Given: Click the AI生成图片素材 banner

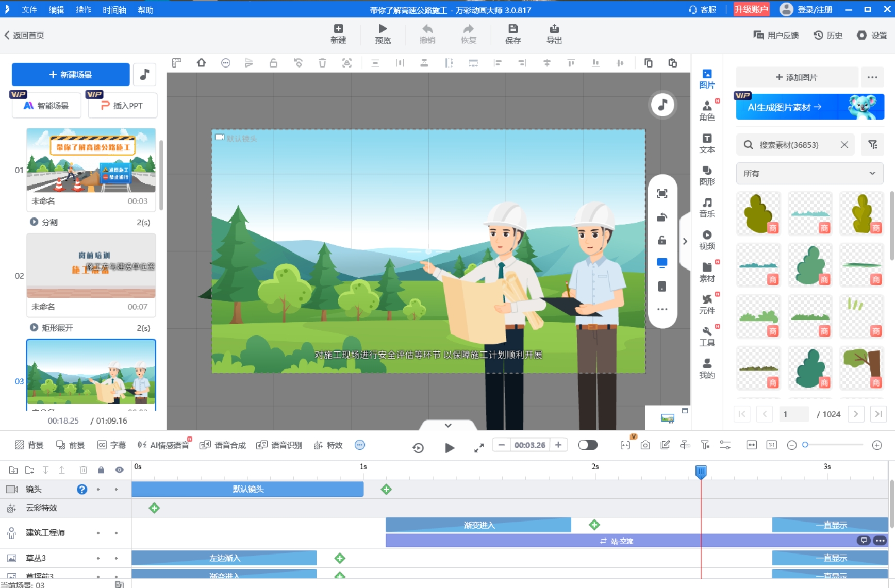Looking at the screenshot, I should pos(810,107).
